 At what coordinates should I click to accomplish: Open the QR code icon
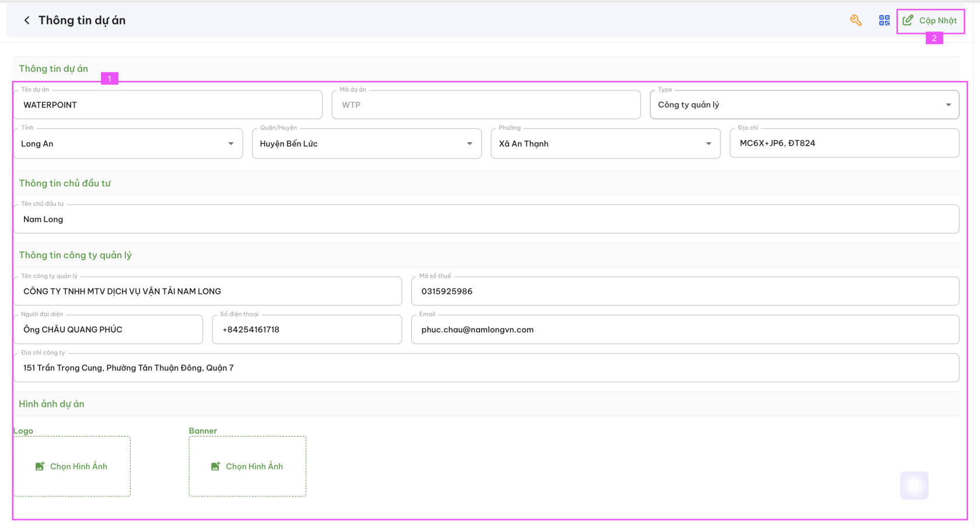click(x=884, y=20)
